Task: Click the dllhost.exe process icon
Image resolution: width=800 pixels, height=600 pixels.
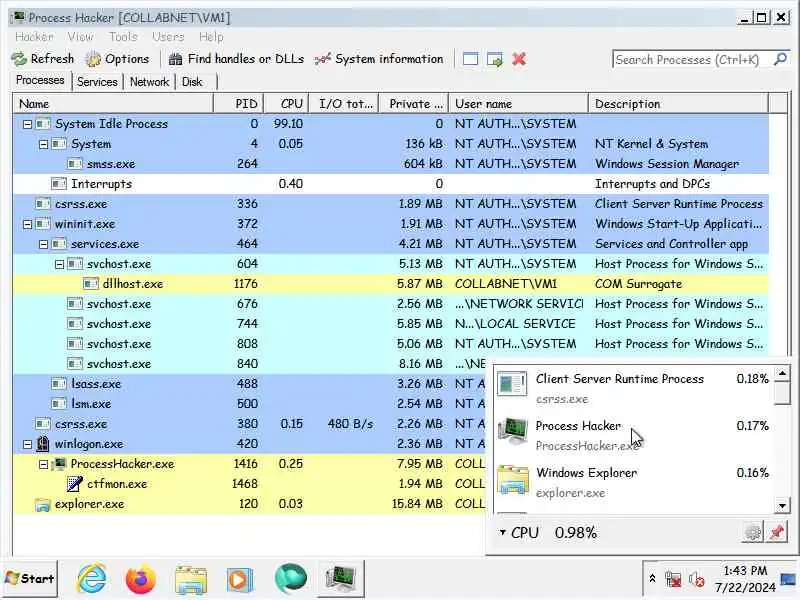Action: coord(91,284)
